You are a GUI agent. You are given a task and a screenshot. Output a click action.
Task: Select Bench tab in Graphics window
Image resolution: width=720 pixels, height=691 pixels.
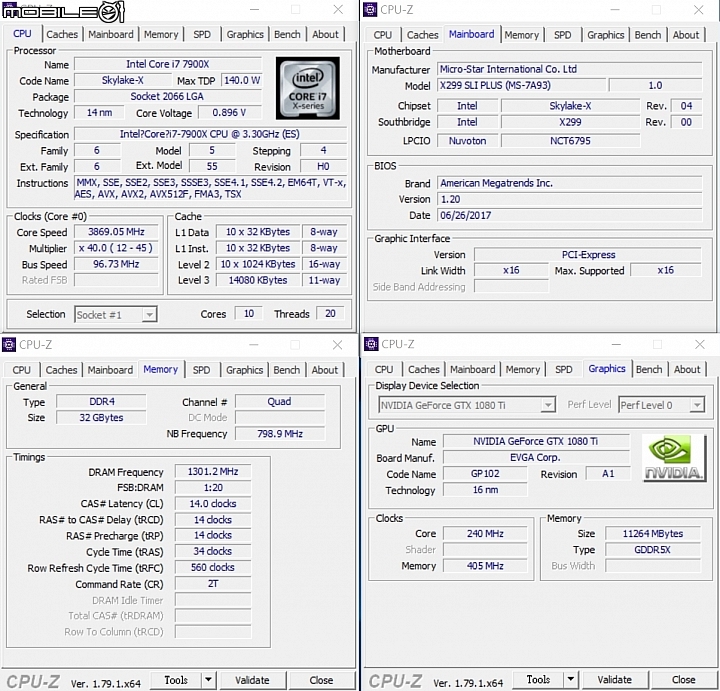pos(649,370)
